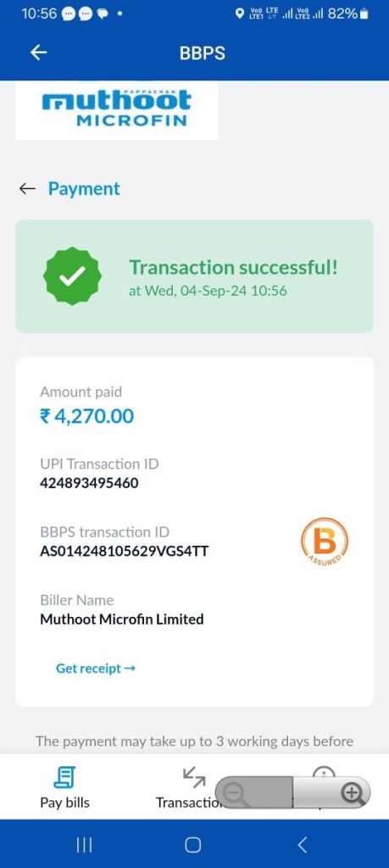The width and height of the screenshot is (389, 868).
Task: Tap the B Assured orange logo
Action: pyautogui.click(x=325, y=542)
